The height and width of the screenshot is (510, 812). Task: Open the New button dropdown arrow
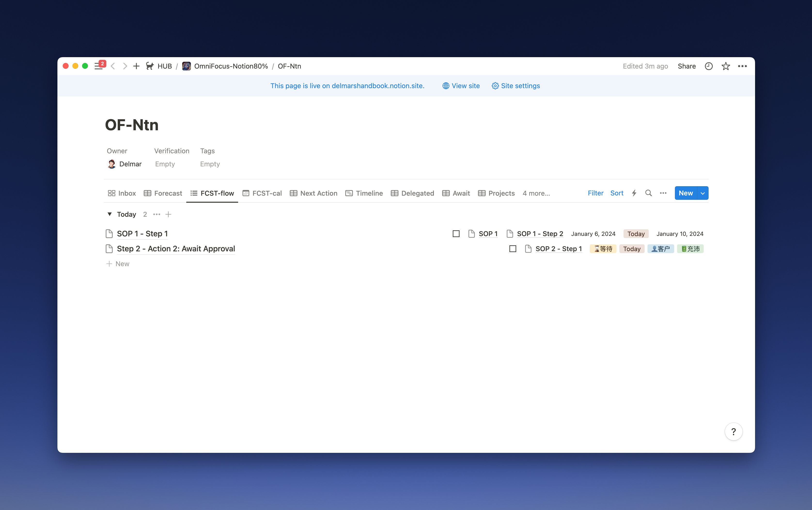(703, 193)
